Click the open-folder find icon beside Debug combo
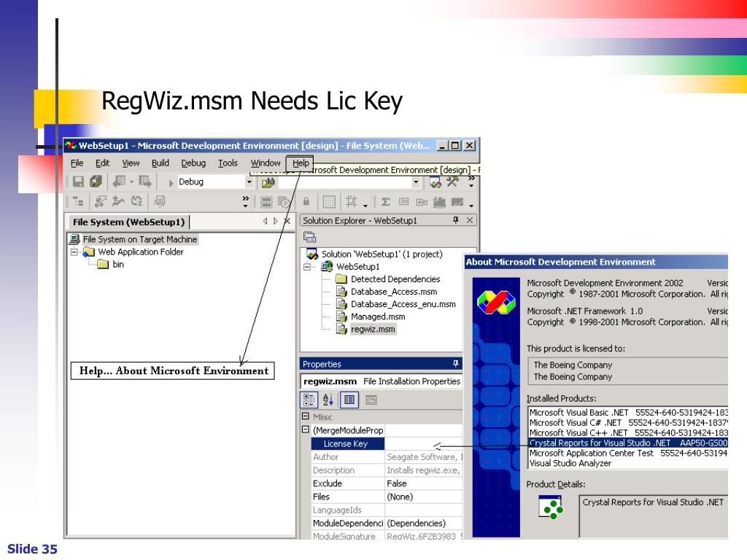747x560 pixels. coord(268,182)
